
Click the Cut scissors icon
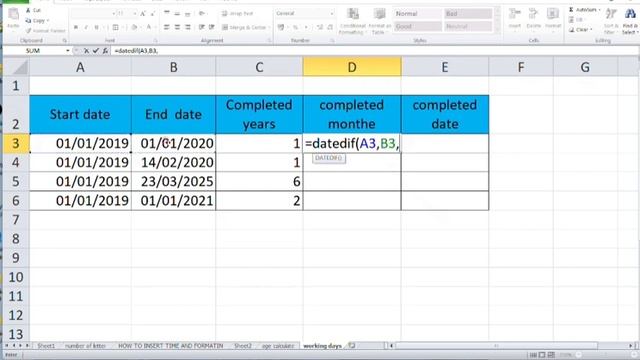[x=28, y=10]
